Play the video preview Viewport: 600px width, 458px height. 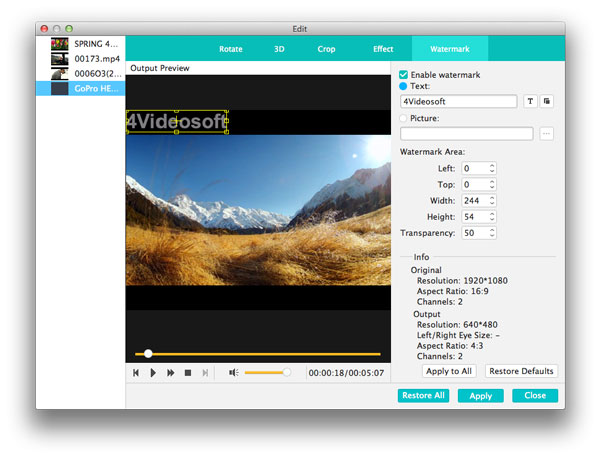pos(153,373)
